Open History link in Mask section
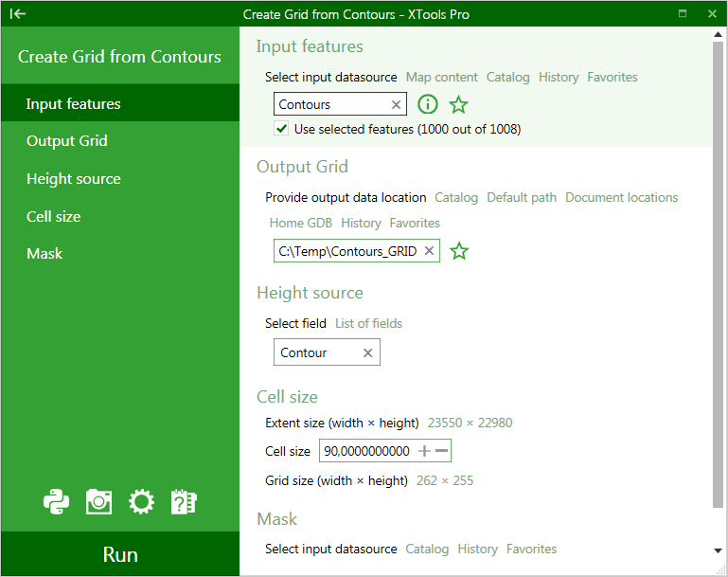 coord(478,550)
